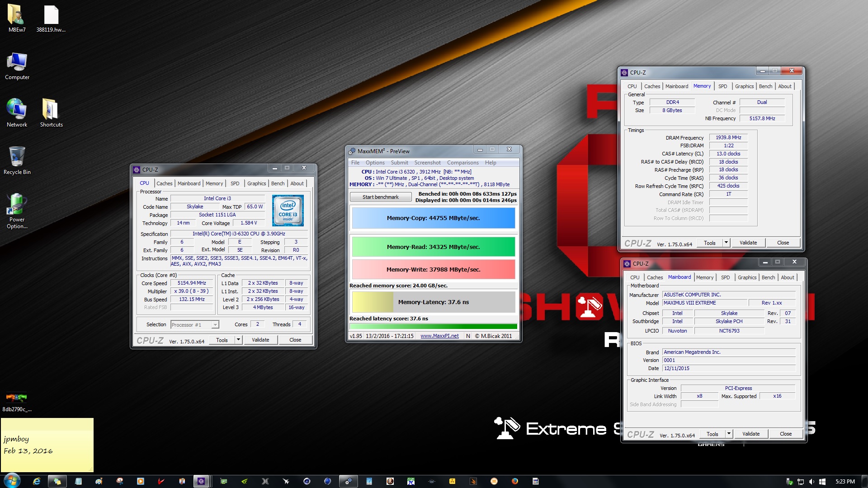Click Memory-Write result bar

point(434,269)
